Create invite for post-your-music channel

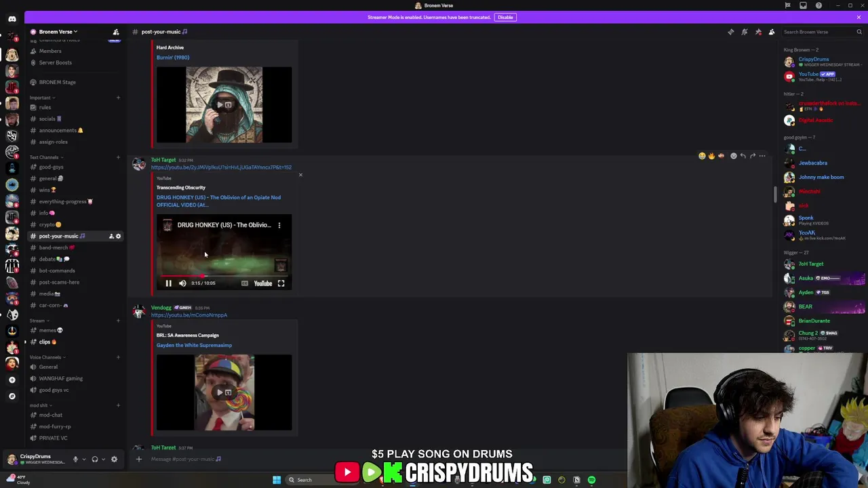pos(111,236)
